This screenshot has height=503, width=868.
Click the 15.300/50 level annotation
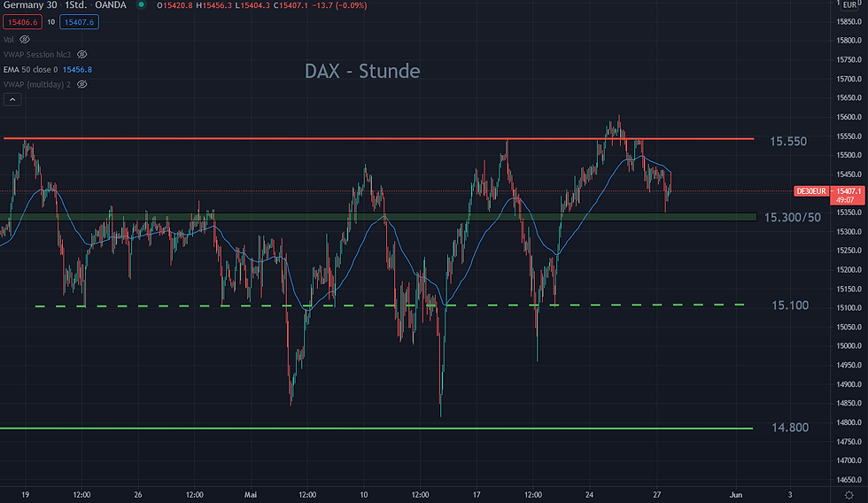tap(793, 218)
